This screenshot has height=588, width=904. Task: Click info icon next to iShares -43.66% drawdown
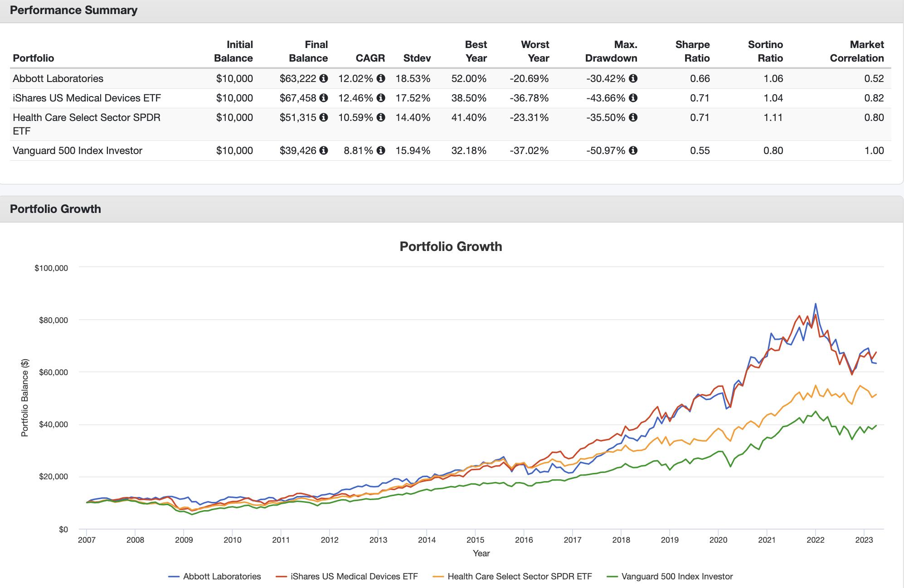tap(633, 98)
